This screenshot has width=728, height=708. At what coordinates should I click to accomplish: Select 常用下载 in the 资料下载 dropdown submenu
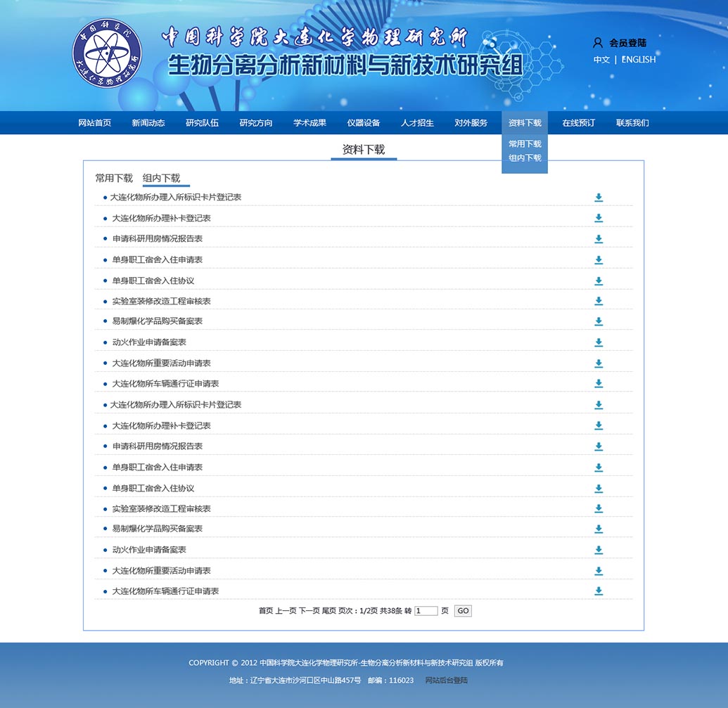click(525, 144)
